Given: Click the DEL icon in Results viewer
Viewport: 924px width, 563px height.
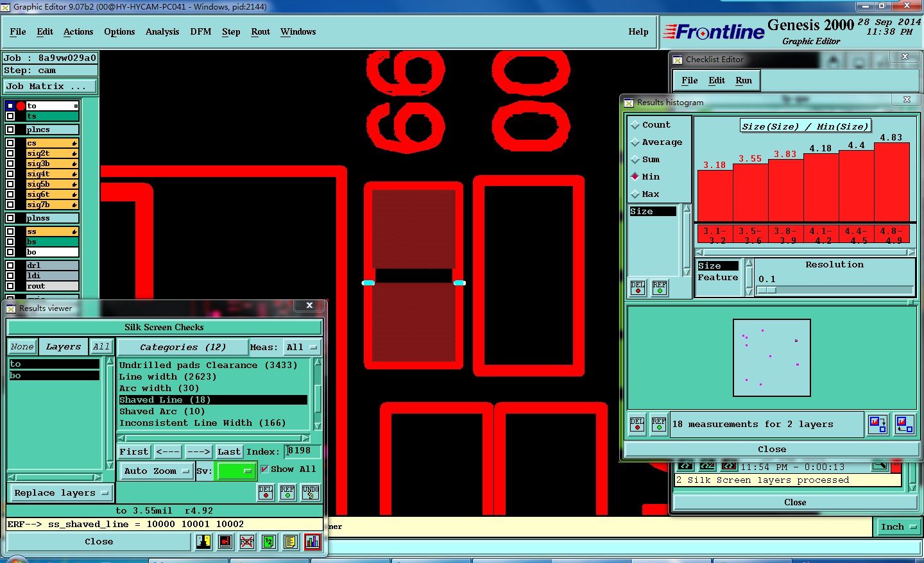Looking at the screenshot, I should [x=266, y=492].
